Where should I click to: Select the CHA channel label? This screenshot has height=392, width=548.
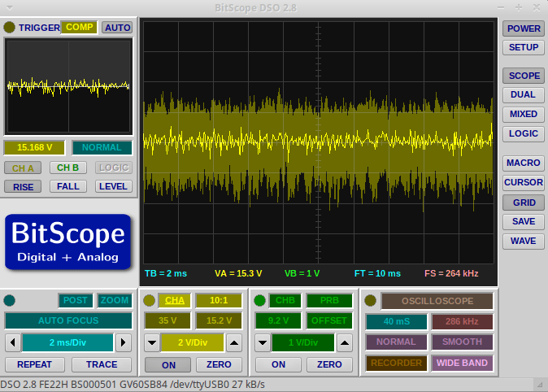tap(174, 300)
